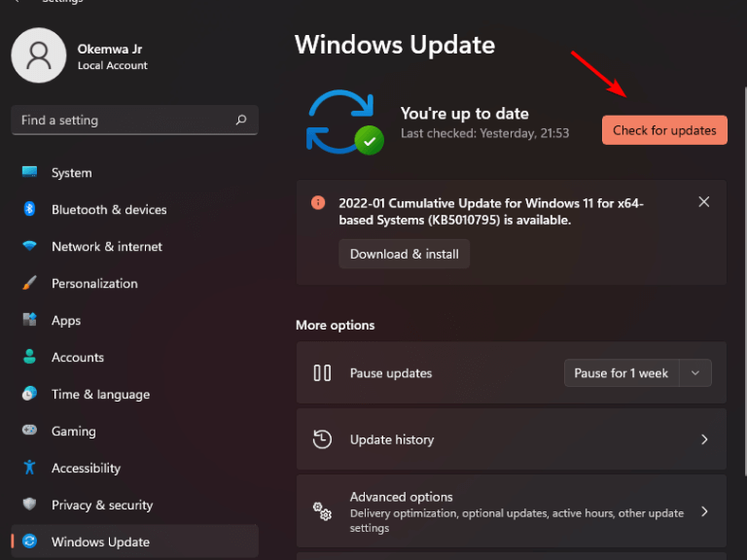
Task: Click the pause bars icon beside Pause updates
Action: coord(323,373)
